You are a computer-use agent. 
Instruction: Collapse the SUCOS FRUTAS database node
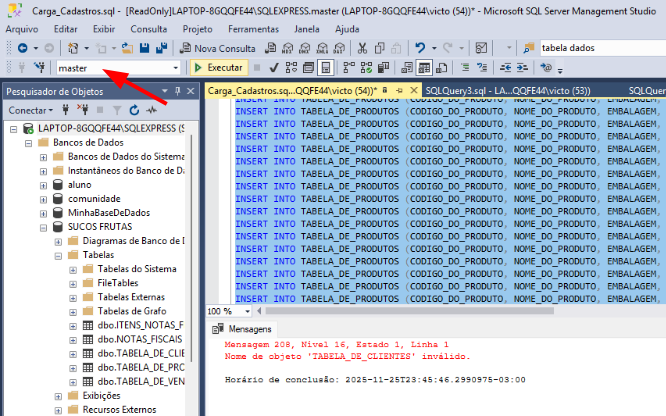pyautogui.click(x=43, y=228)
